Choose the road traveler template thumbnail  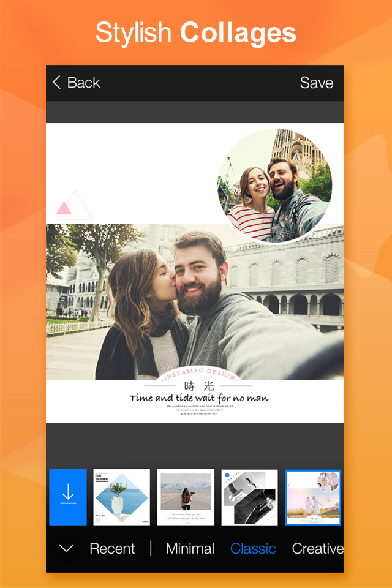pos(186,497)
